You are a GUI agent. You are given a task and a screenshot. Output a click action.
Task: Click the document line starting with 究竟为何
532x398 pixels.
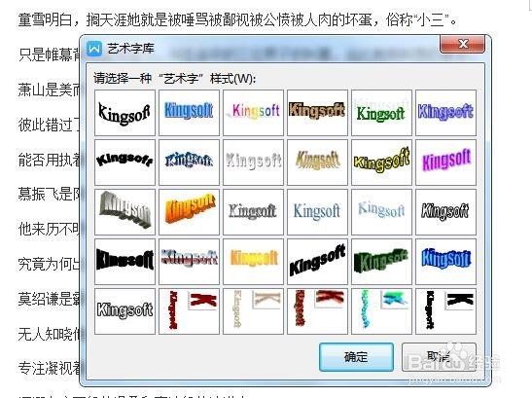(49, 264)
